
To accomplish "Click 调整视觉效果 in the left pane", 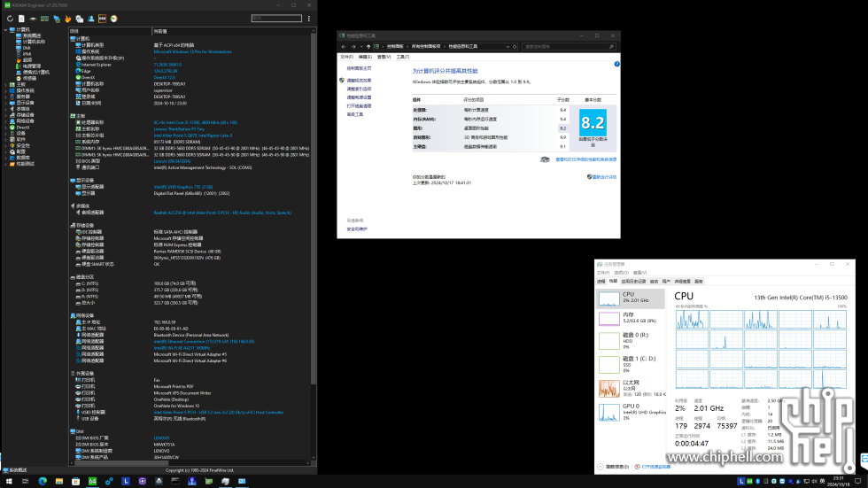I will pyautogui.click(x=359, y=81).
